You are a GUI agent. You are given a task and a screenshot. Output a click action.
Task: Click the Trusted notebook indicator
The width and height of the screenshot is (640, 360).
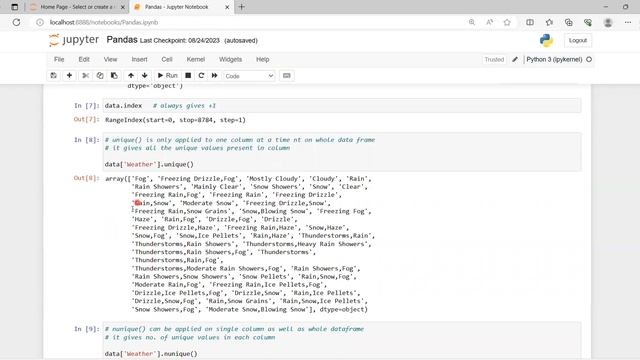click(494, 60)
